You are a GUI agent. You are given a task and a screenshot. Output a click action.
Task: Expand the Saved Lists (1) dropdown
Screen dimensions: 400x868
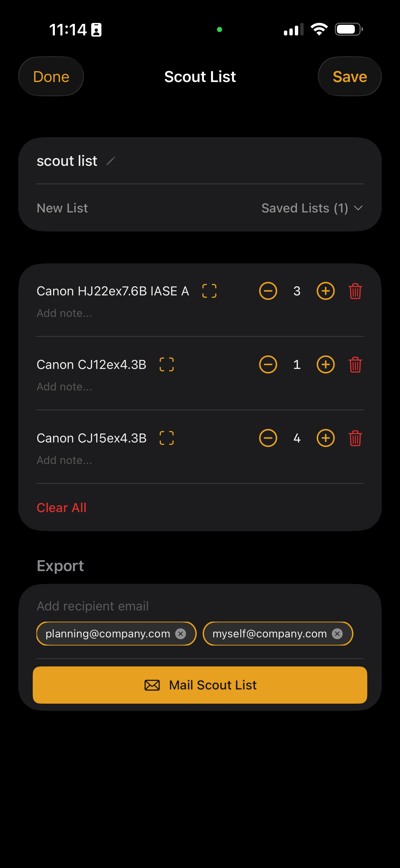[x=312, y=208]
